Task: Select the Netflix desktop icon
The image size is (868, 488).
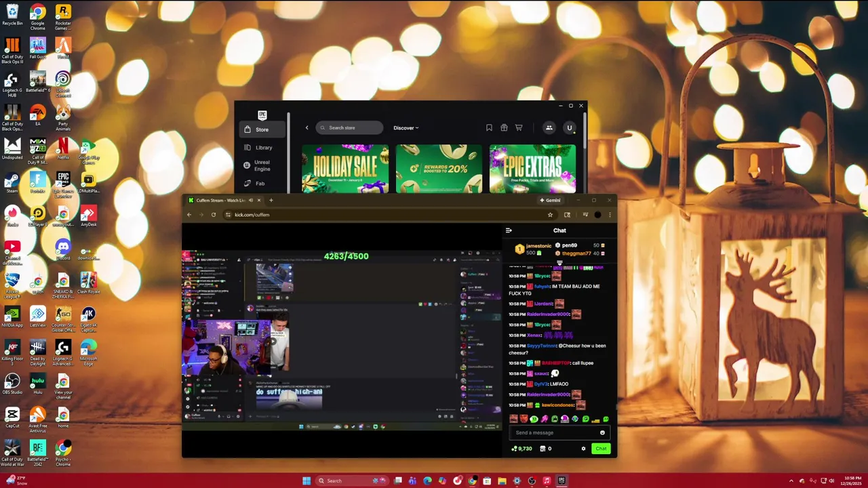Action: 63,149
